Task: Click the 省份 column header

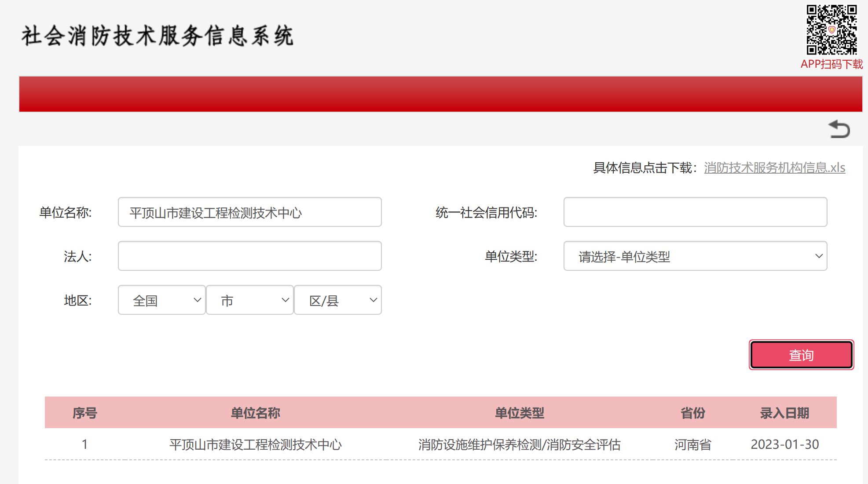Action: coord(692,413)
